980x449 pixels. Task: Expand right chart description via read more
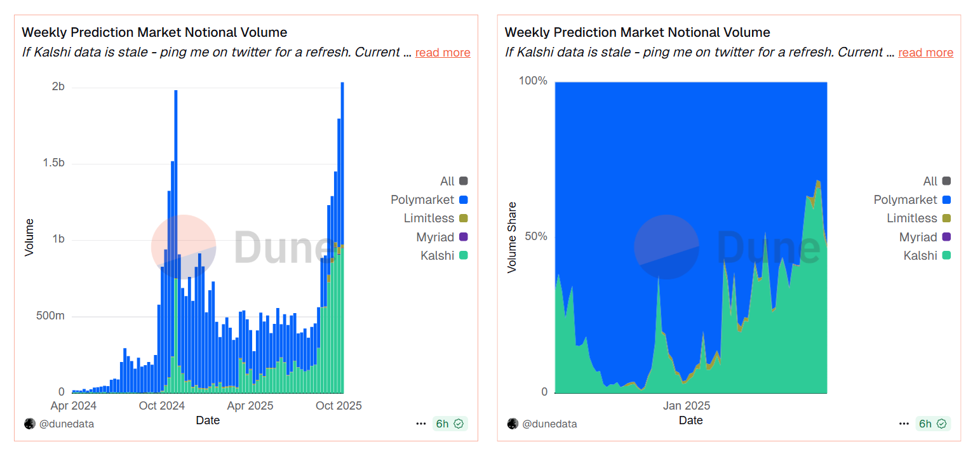coord(925,53)
